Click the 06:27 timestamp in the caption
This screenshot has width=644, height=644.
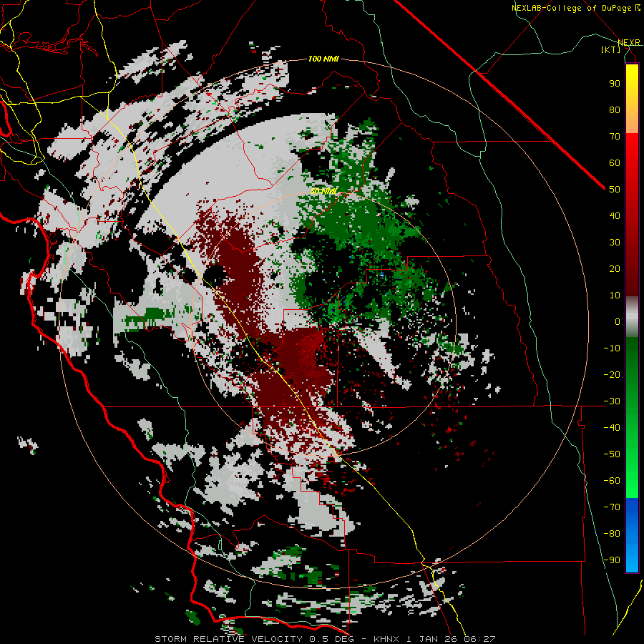479,639
